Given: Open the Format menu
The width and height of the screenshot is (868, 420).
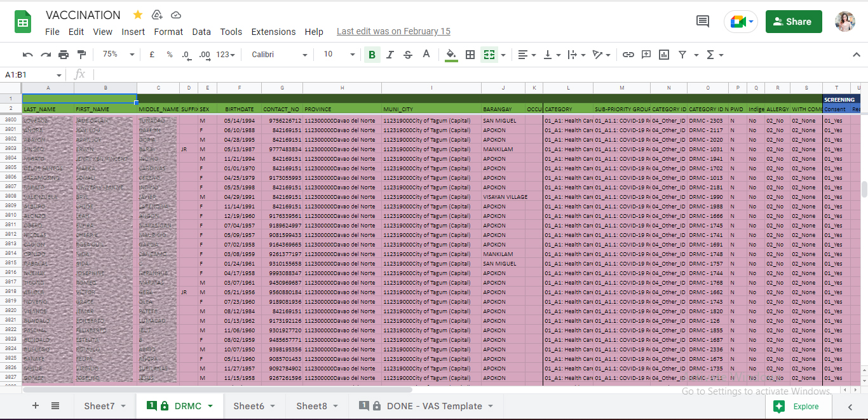Looking at the screenshot, I should pos(168,32).
